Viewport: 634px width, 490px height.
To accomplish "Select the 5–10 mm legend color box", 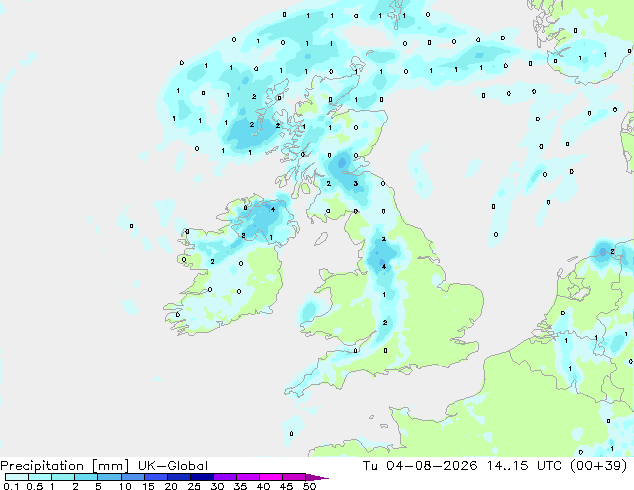I will [x=110, y=477].
